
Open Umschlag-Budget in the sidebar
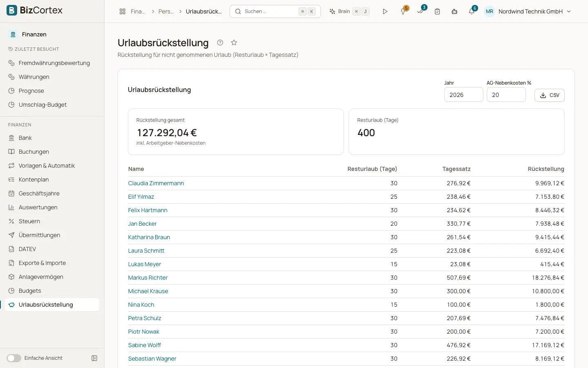pos(52,105)
